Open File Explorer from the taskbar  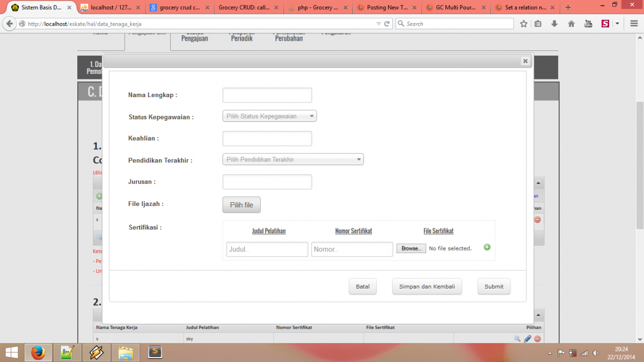coord(126,352)
